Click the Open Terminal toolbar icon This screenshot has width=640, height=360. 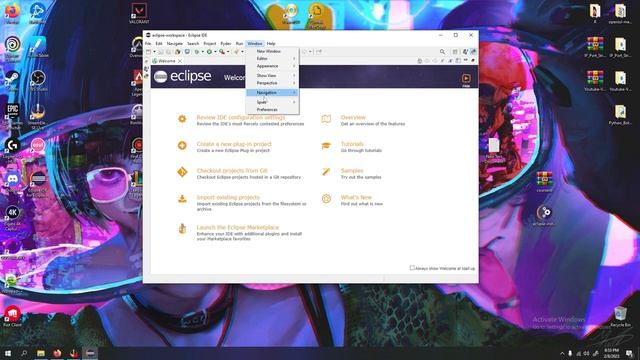[x=187, y=52]
